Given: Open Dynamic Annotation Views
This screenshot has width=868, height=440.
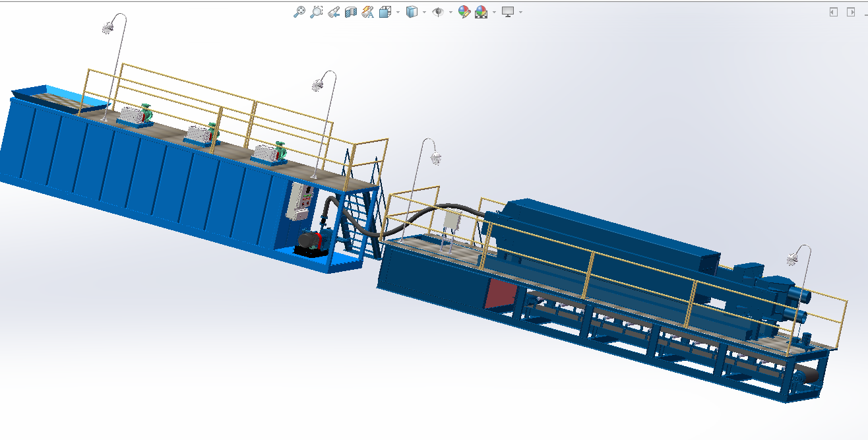Looking at the screenshot, I should 368,12.
